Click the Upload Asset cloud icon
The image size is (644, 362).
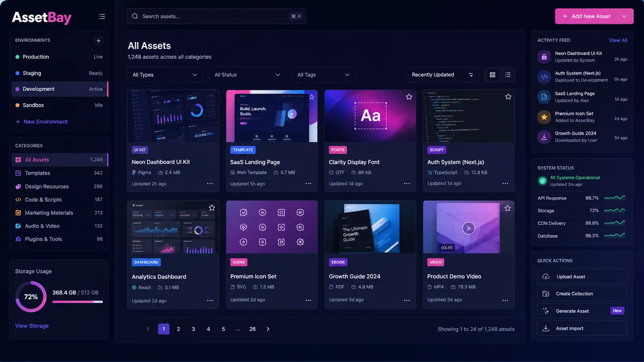coord(546,277)
